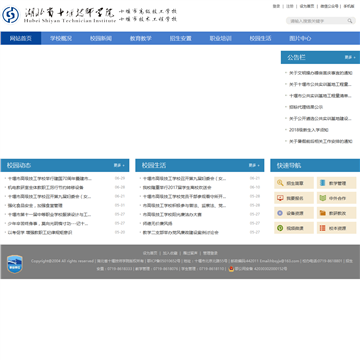
Task: Select 招生安置 in the navigation bar
Action: pyautogui.click(x=181, y=38)
